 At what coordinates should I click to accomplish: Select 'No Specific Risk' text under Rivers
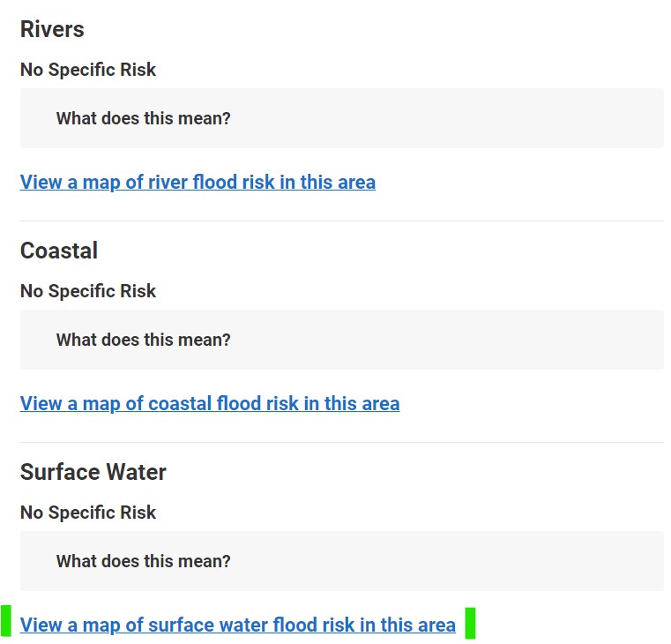point(88,70)
